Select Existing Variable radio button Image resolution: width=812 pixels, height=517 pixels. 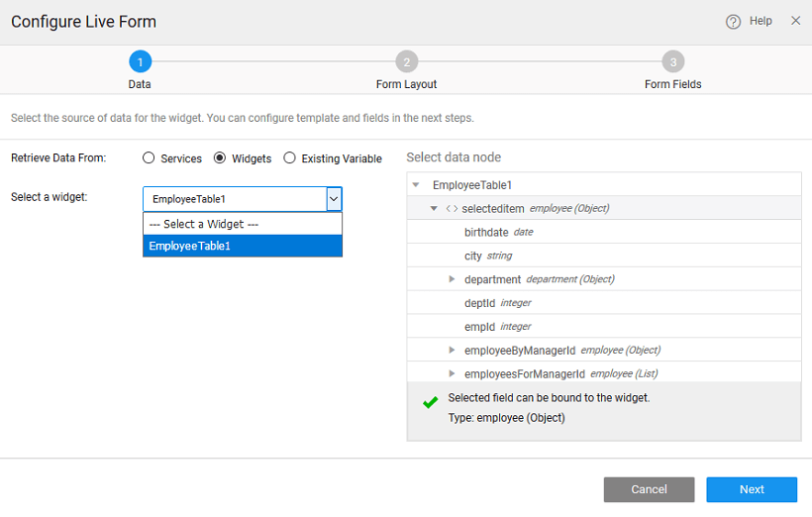point(289,158)
